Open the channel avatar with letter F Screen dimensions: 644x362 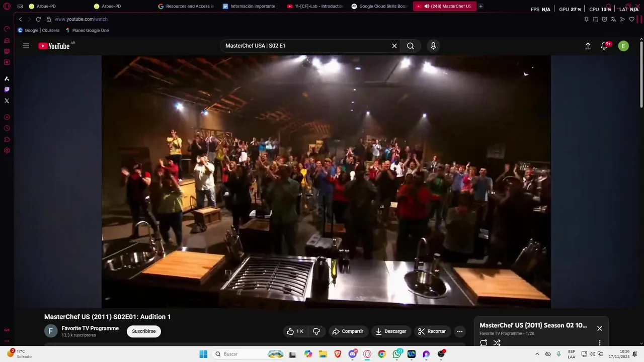(x=51, y=331)
